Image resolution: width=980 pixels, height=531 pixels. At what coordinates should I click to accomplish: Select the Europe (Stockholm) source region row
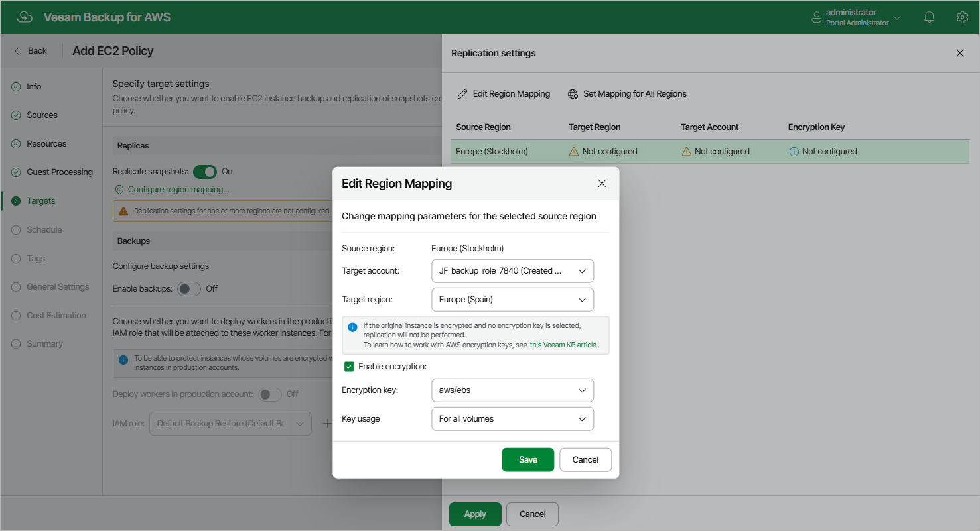(710, 152)
